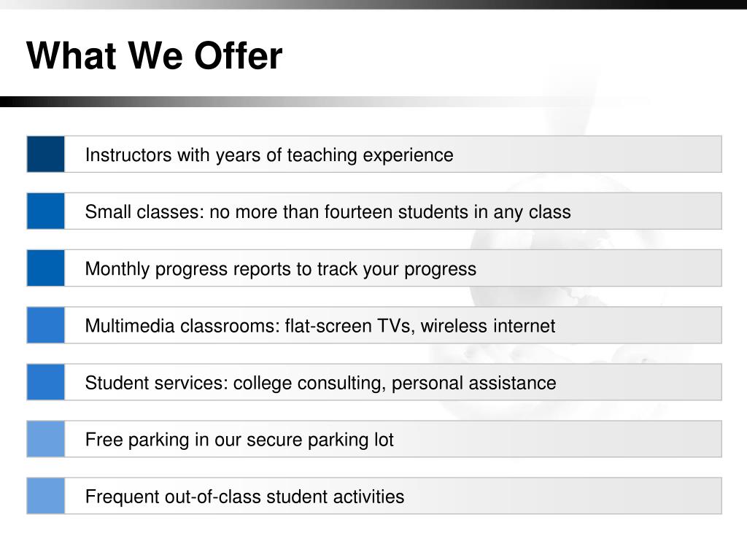Click the blue square beside Monthly progress reports
Viewport: 747px width, 560px height.
pos(46,268)
